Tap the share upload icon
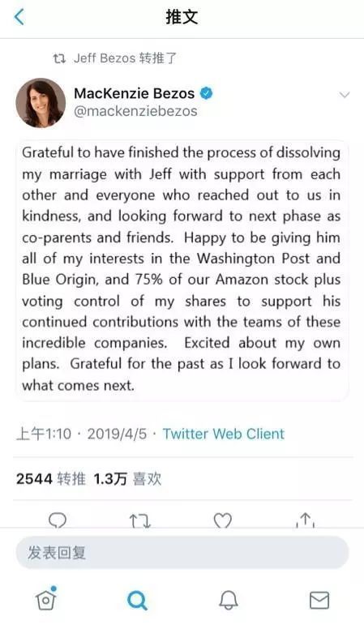364x625 pixels. [306, 520]
